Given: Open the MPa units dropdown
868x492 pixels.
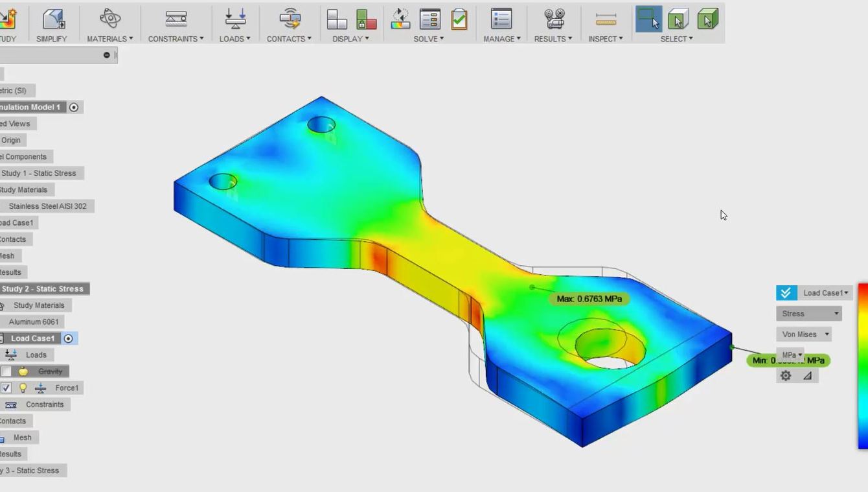Looking at the screenshot, I should pos(791,355).
